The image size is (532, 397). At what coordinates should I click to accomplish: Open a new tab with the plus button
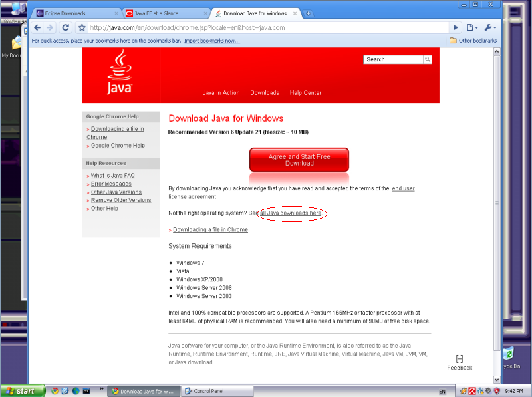pyautogui.click(x=309, y=13)
